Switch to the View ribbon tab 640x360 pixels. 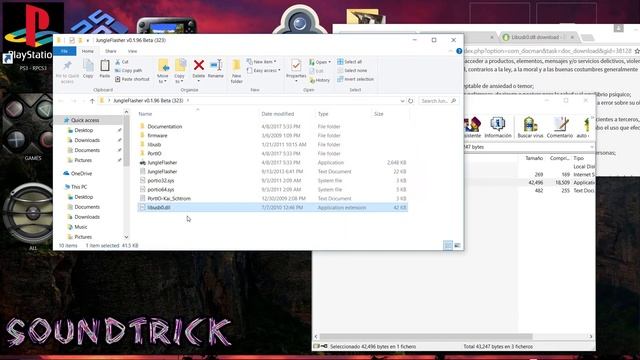pyautogui.click(x=132, y=51)
